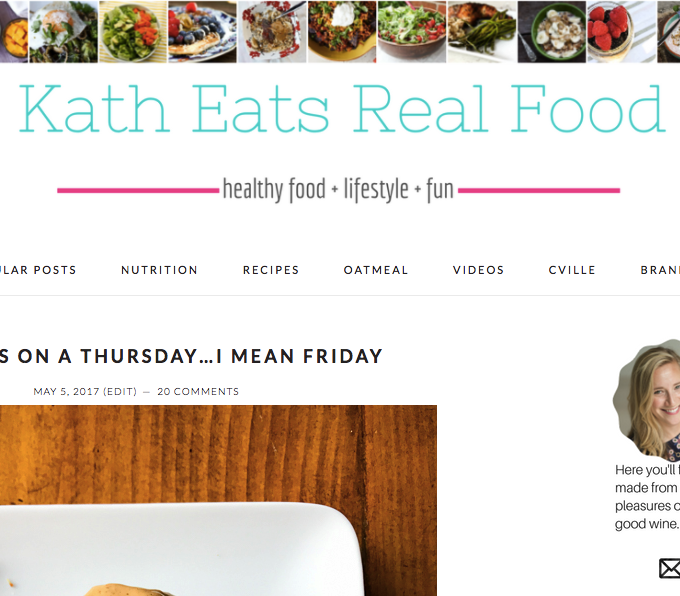Open the Thursday…I Mean Friday post title
The width and height of the screenshot is (680, 596).
coord(191,356)
